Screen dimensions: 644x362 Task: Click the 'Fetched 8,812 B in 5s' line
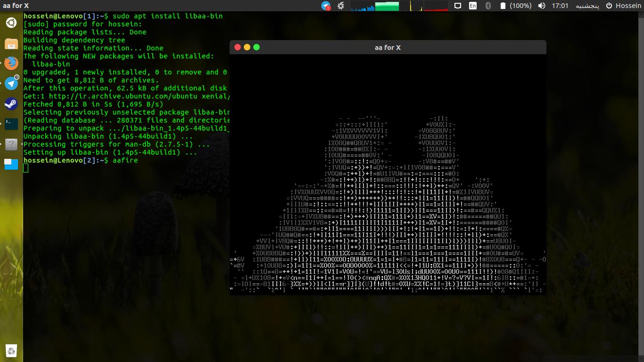[x=93, y=104]
